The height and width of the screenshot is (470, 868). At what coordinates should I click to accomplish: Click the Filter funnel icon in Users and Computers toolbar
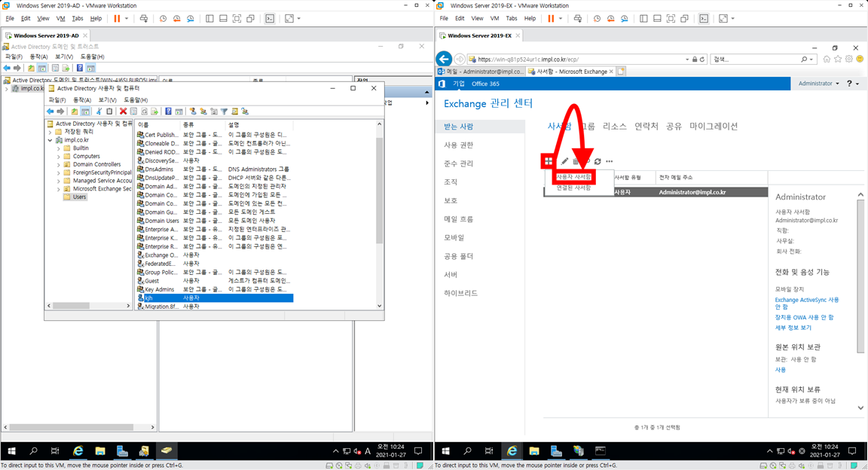(x=225, y=111)
